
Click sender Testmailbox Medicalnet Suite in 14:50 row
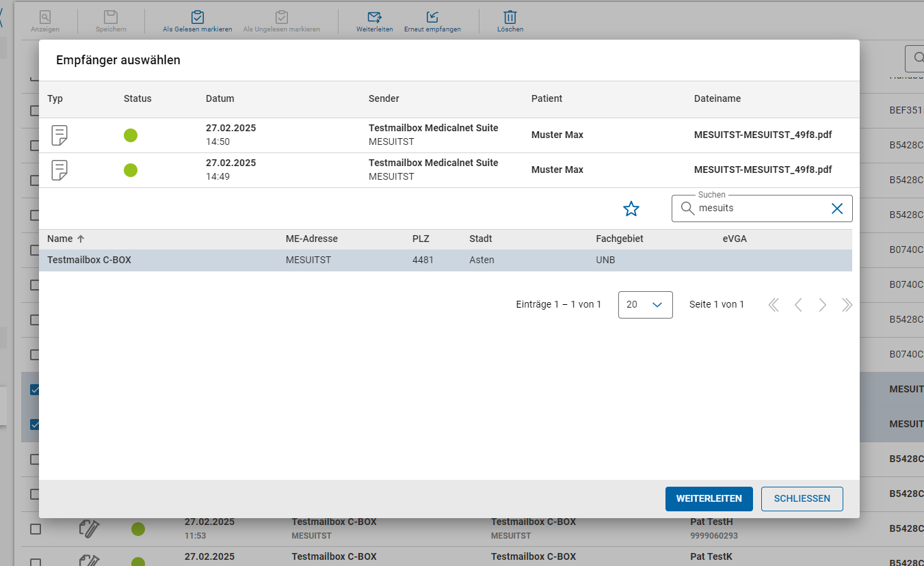tap(434, 128)
